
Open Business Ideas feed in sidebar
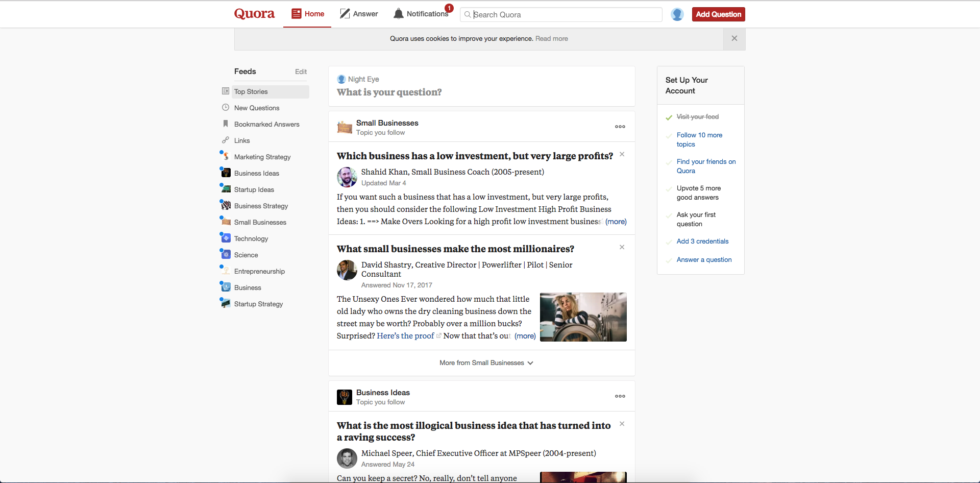(256, 173)
